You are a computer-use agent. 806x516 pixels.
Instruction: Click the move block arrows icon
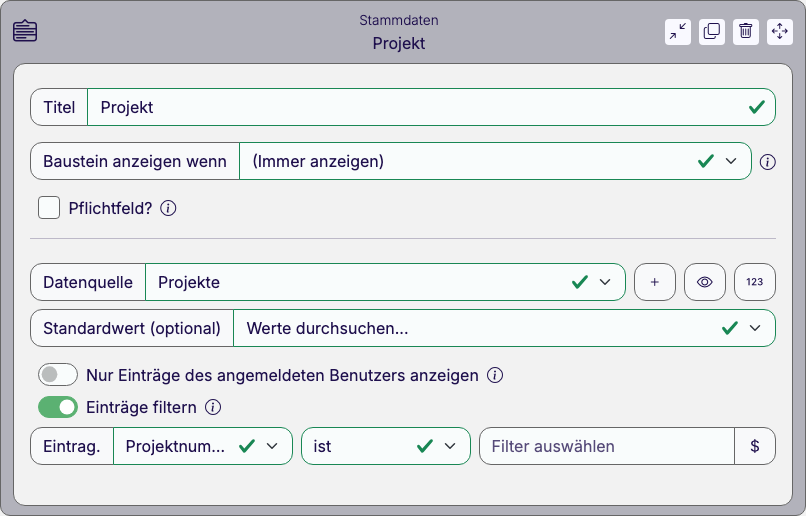pyautogui.click(x=779, y=32)
